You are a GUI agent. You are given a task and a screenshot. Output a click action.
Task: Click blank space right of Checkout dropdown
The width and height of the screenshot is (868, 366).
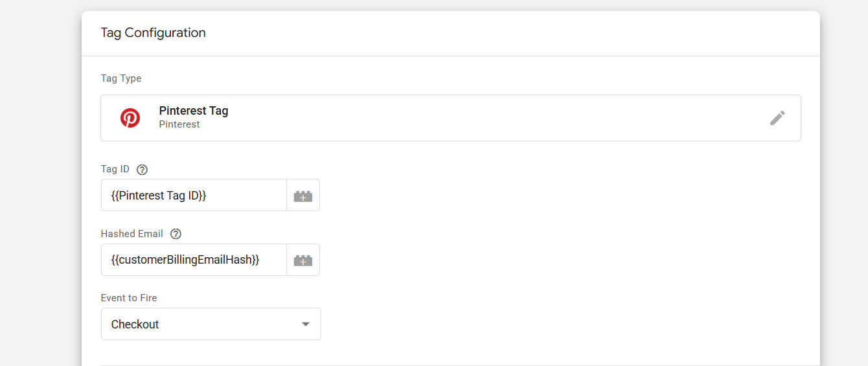click(551, 325)
